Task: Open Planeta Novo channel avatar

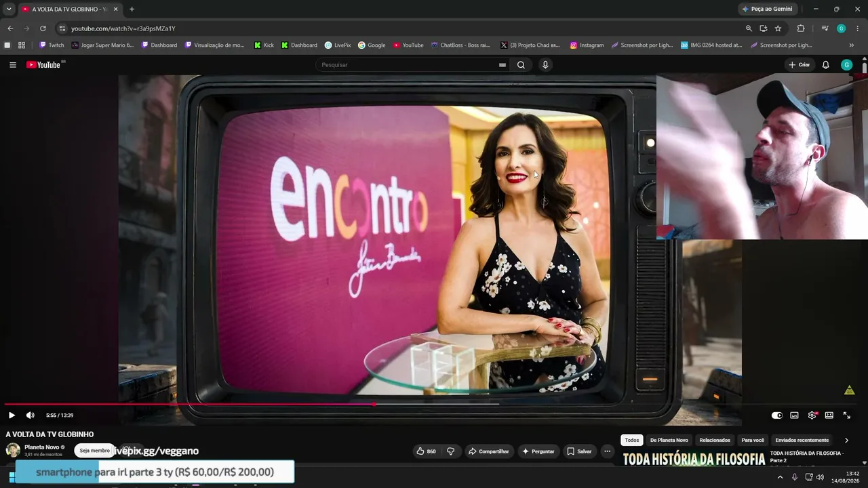Action: pos(13,450)
